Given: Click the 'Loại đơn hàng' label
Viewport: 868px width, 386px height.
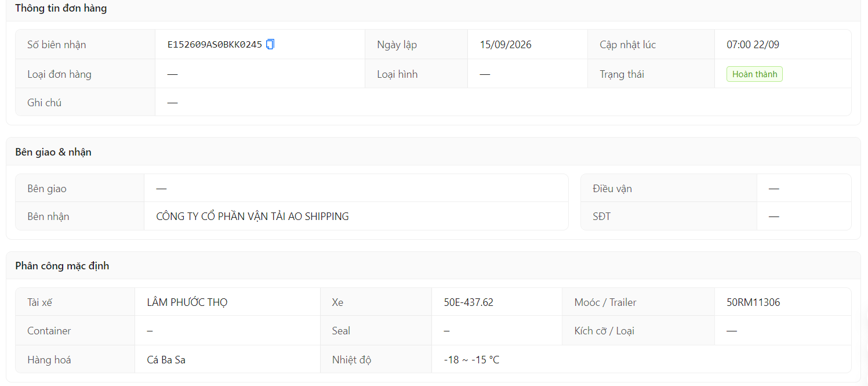Looking at the screenshot, I should pos(59,74).
